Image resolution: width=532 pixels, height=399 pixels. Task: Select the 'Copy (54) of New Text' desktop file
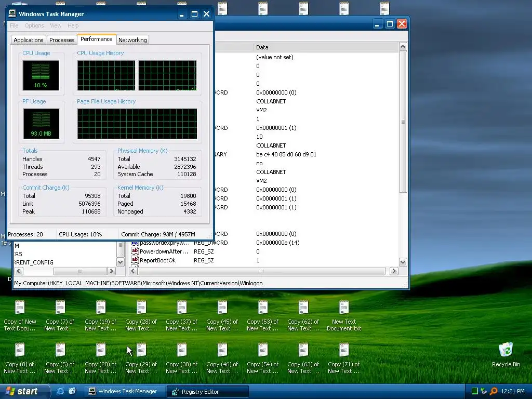click(262, 358)
